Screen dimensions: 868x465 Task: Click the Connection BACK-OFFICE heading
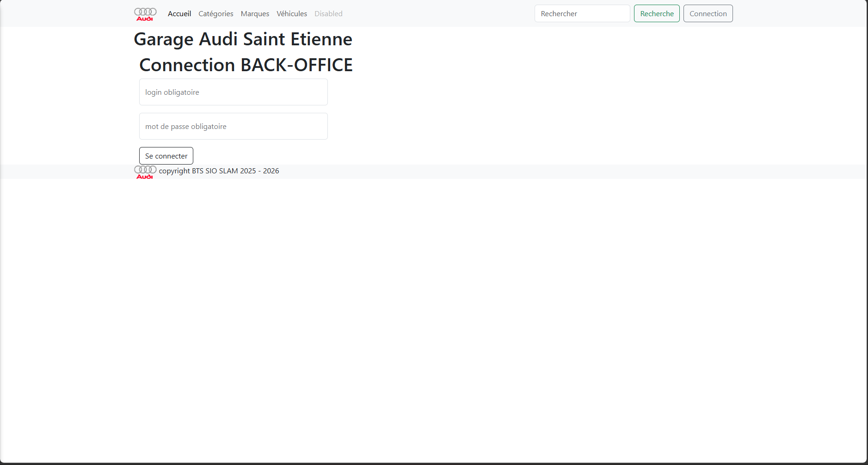[246, 65]
